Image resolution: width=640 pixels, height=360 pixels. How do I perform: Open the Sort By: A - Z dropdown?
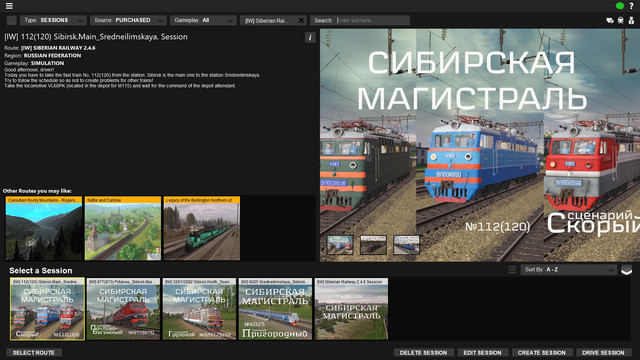coord(569,270)
